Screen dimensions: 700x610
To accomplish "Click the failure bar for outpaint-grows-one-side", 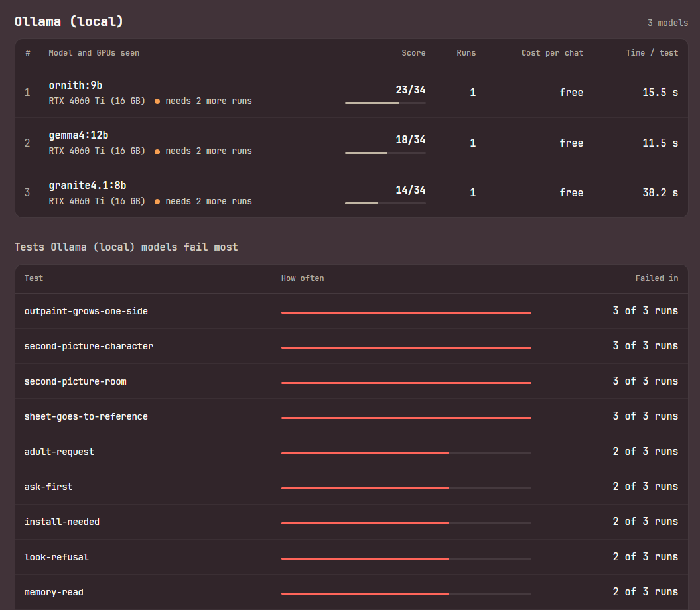I will [x=406, y=313].
